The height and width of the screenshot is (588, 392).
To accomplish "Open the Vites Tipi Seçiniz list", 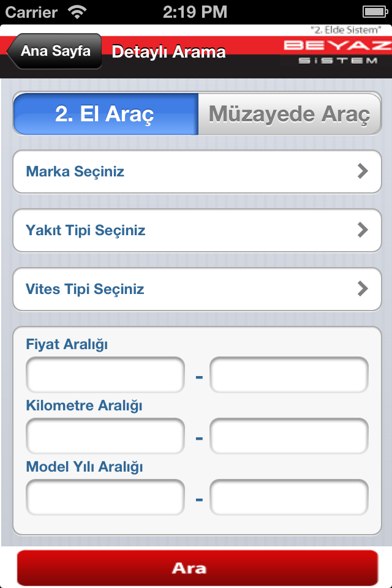I will [x=197, y=289].
